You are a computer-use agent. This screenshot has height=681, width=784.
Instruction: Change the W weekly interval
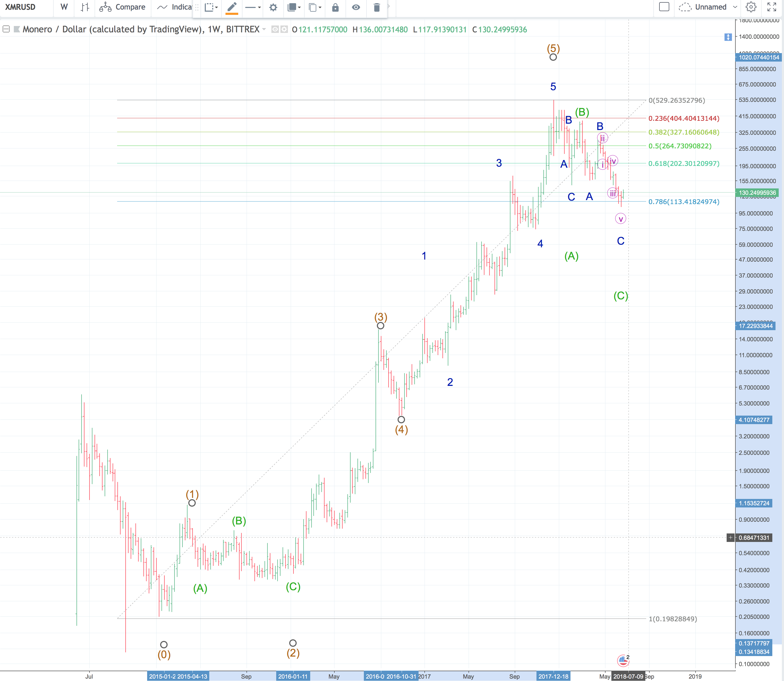tap(64, 7)
